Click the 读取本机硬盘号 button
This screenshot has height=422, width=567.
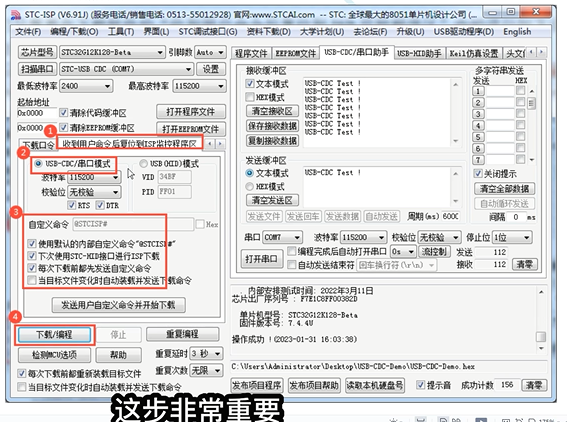[375, 385]
